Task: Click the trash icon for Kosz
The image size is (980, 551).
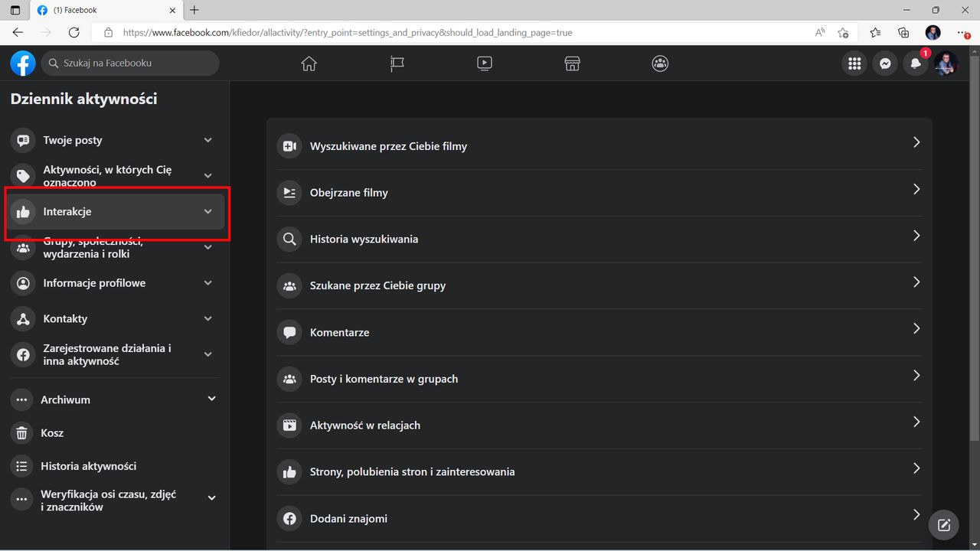Action: click(22, 433)
